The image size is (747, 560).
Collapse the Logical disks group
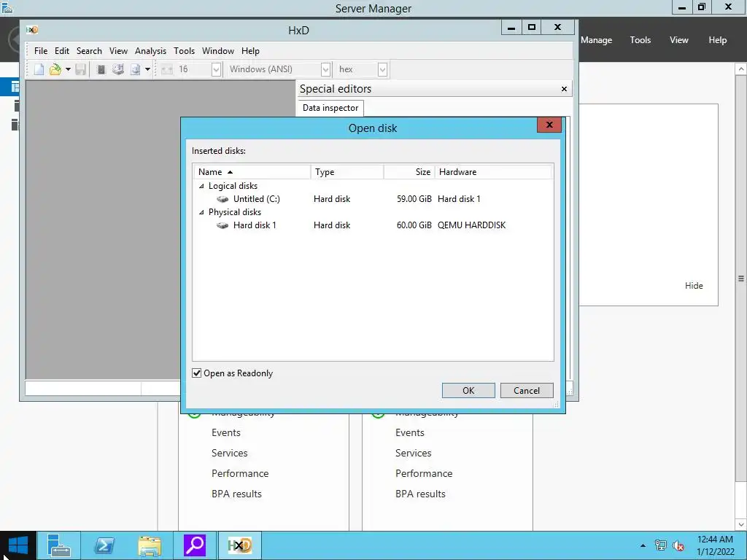[201, 186]
